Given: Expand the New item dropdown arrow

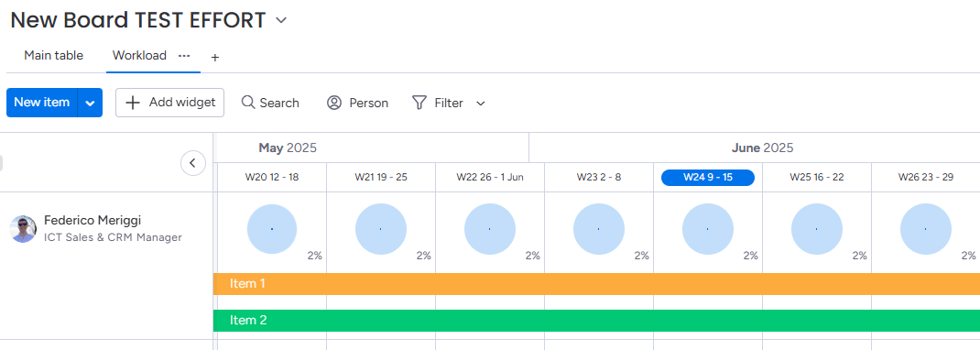Looking at the screenshot, I should click(x=90, y=103).
